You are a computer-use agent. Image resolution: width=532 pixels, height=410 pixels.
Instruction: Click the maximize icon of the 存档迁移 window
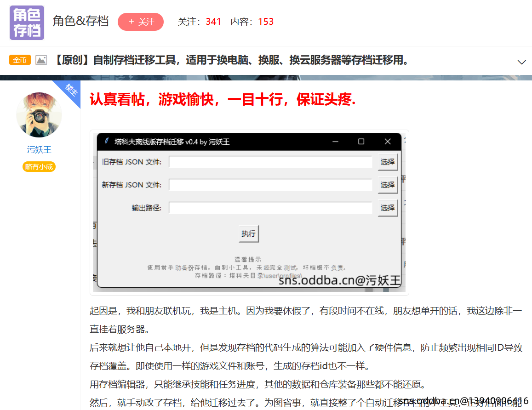click(361, 142)
